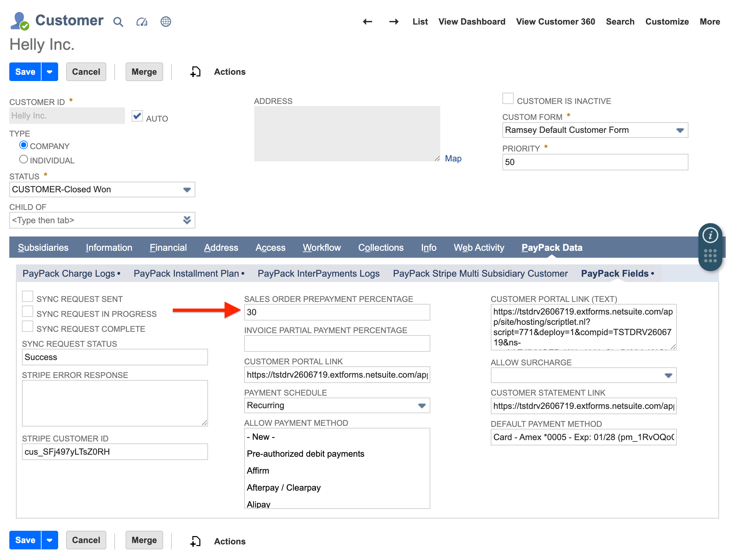This screenshot has height=560, width=731.
Task: Open the Allow Surcharge dropdown
Action: [x=583, y=375]
